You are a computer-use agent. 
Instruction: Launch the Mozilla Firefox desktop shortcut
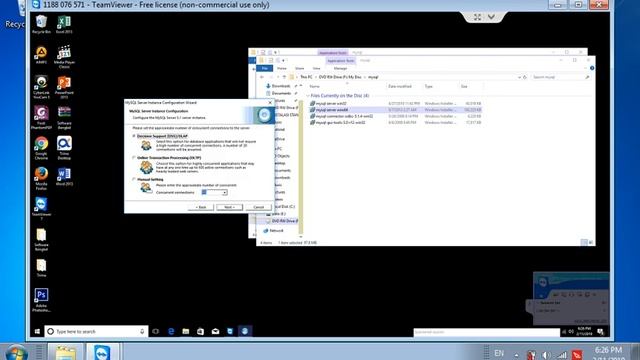[x=41, y=178]
